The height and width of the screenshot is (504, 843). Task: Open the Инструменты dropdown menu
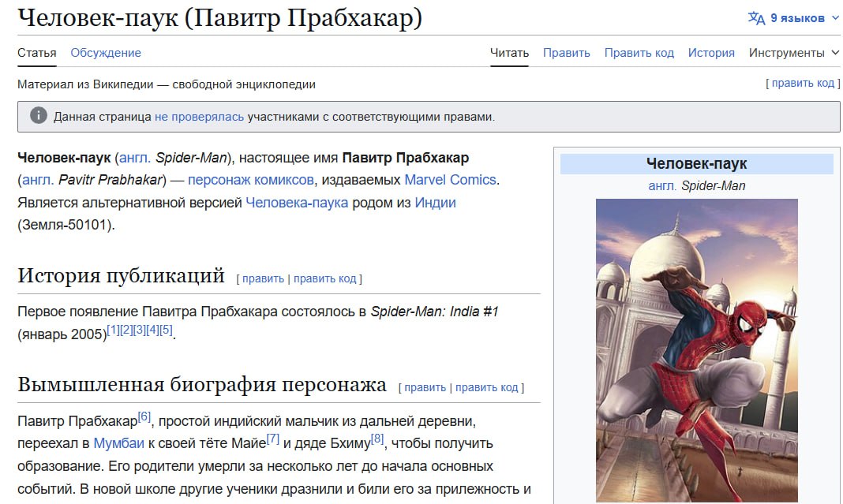coord(793,53)
